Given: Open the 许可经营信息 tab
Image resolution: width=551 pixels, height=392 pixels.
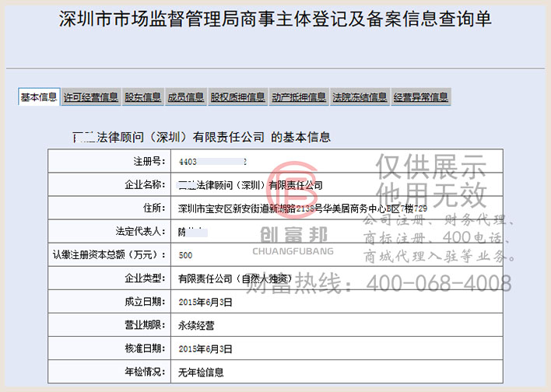Looking at the screenshot, I should [x=90, y=97].
